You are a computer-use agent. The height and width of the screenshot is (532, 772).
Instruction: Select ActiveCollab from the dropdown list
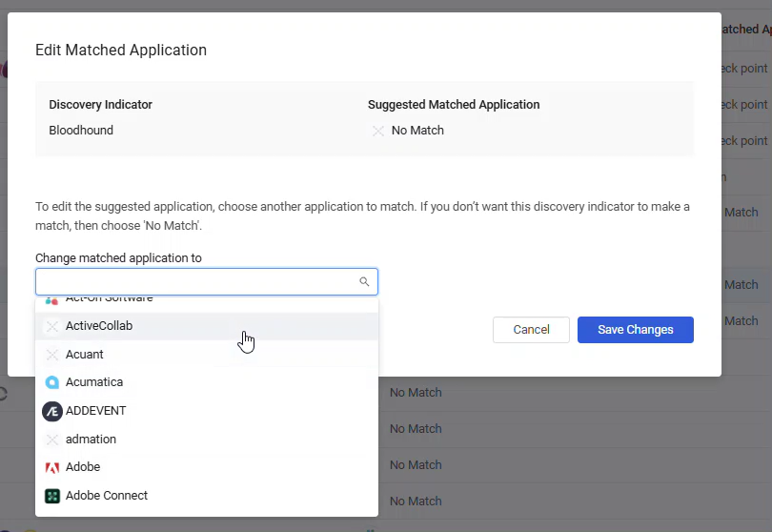[206, 326]
